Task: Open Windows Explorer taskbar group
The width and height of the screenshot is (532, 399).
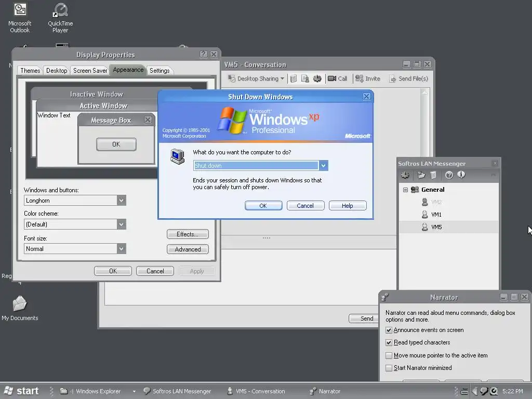Action: [x=98, y=391]
